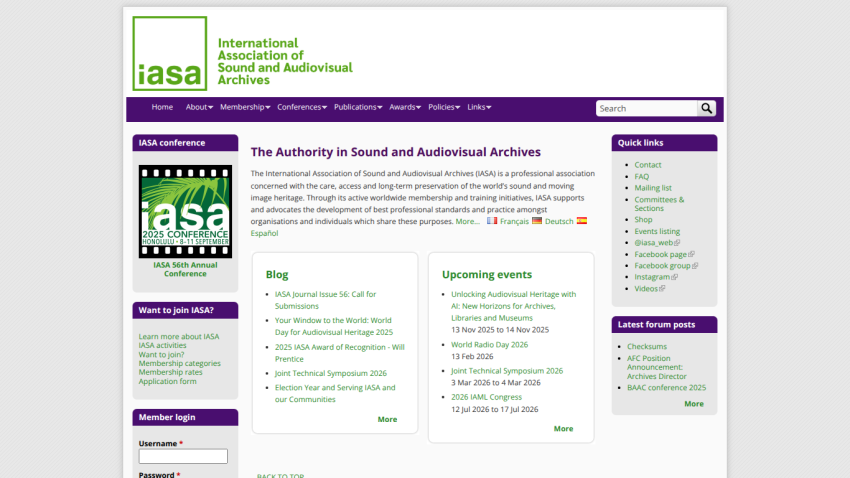
Task: Open World Radio Day 2026 event
Action: [x=490, y=344]
